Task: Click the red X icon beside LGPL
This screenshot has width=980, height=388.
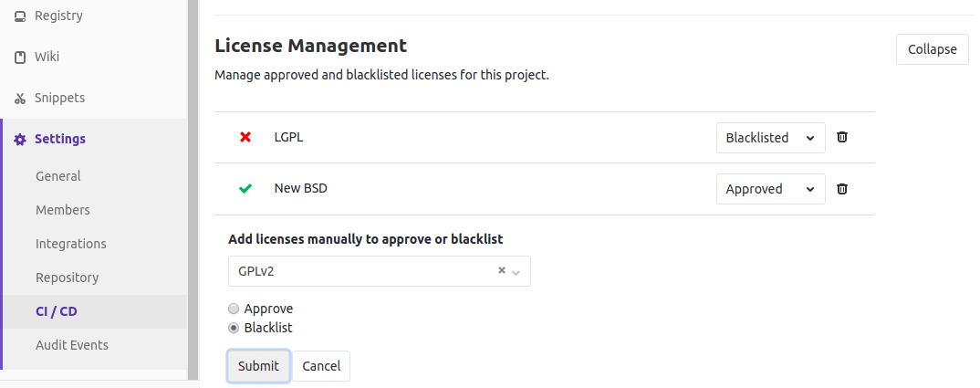Action: (x=245, y=137)
